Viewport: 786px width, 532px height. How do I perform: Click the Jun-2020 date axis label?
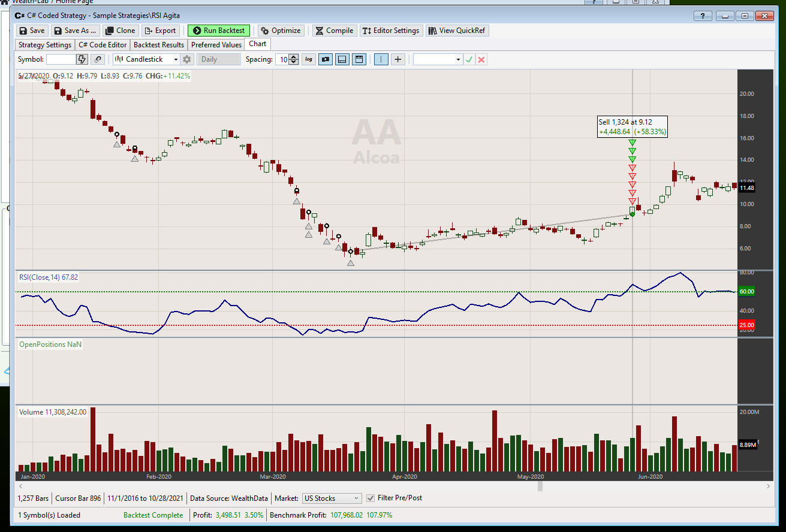650,477
